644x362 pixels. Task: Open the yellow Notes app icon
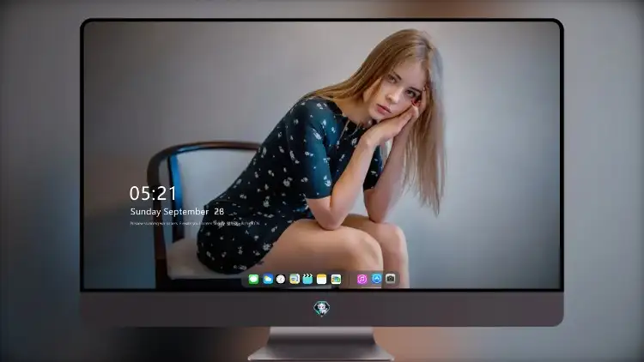point(322,280)
